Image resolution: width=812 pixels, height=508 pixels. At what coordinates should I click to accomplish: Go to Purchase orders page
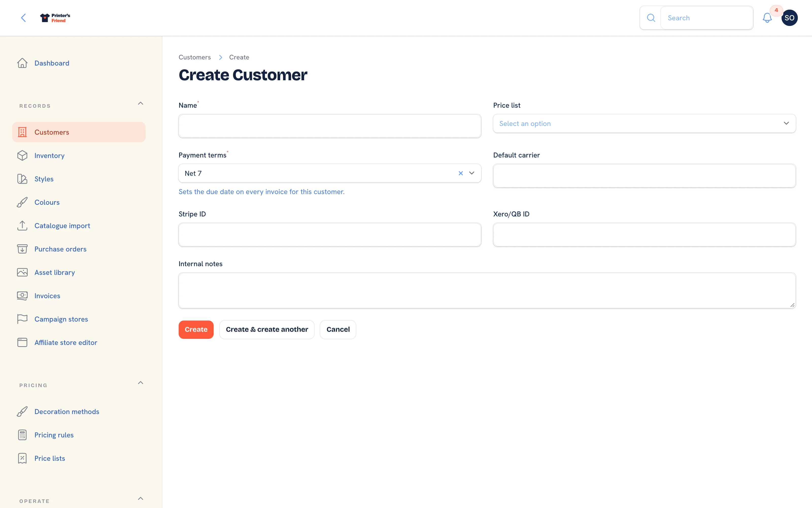(x=79, y=249)
